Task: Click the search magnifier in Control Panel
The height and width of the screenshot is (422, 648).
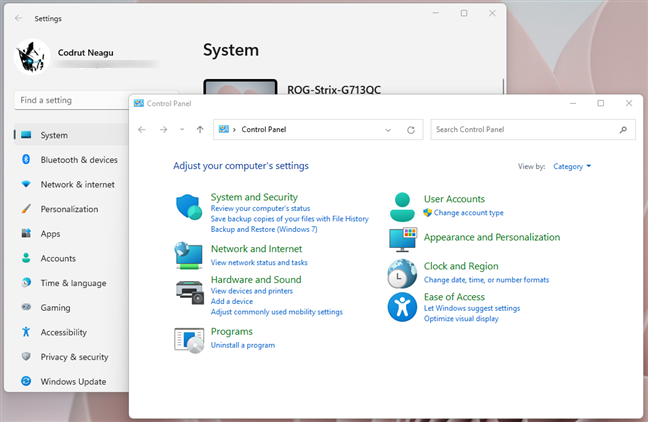Action: click(623, 130)
